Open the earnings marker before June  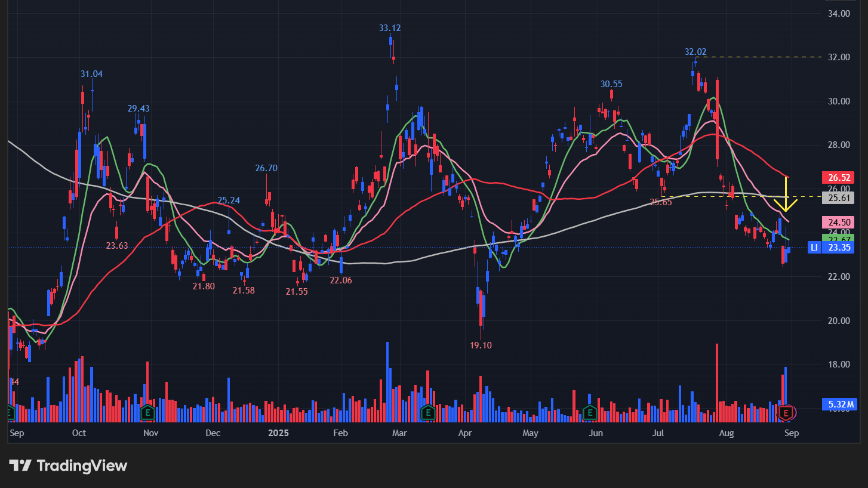click(x=590, y=412)
